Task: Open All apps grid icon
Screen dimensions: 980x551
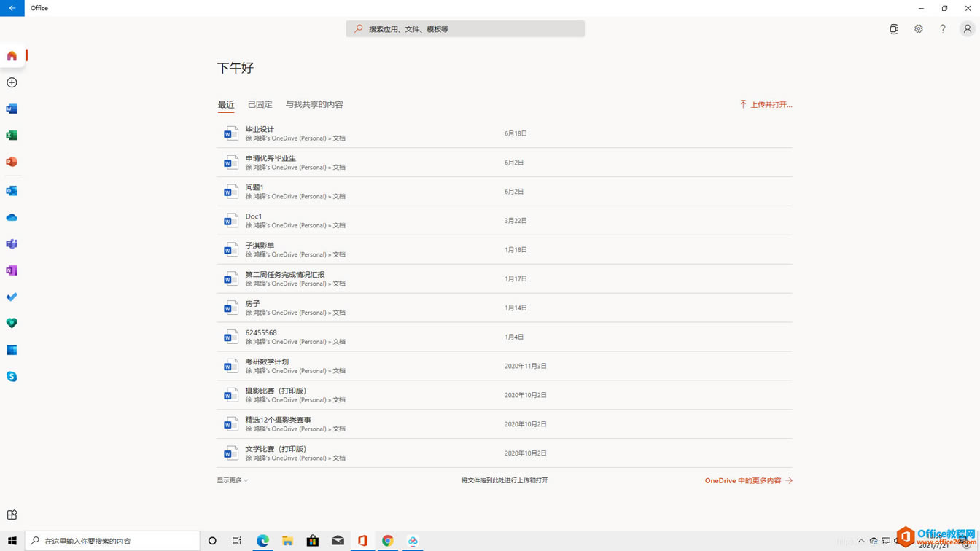Action: 12,515
